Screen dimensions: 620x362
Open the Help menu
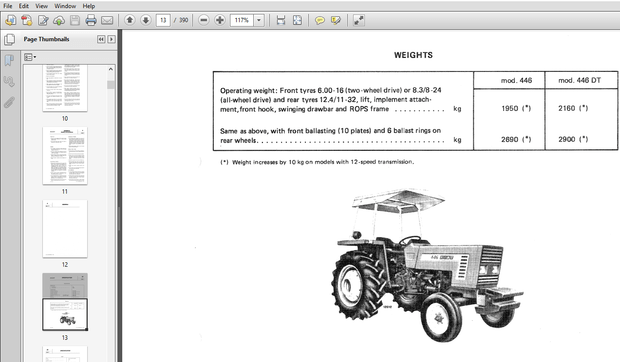(89, 6)
